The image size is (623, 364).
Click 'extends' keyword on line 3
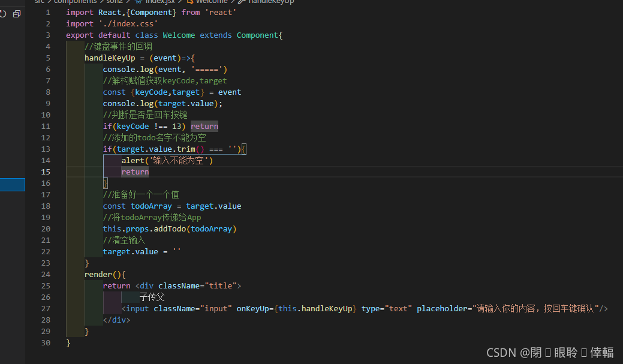click(216, 35)
